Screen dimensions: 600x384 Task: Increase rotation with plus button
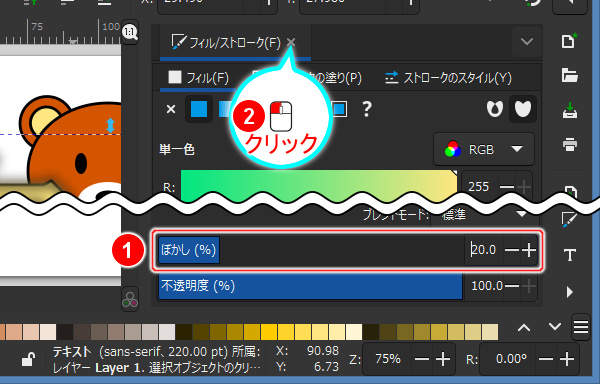(x=567, y=359)
